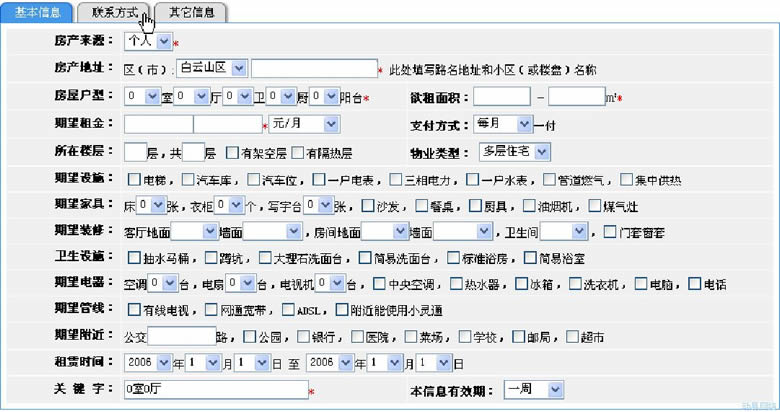Enable the 抽水马桶 checkbox
780x412 pixels.
(x=134, y=258)
